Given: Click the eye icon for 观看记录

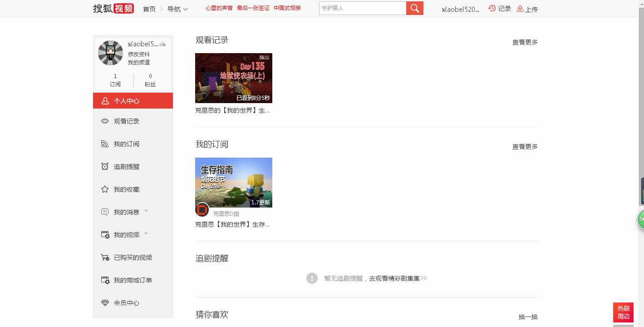Looking at the screenshot, I should [105, 121].
